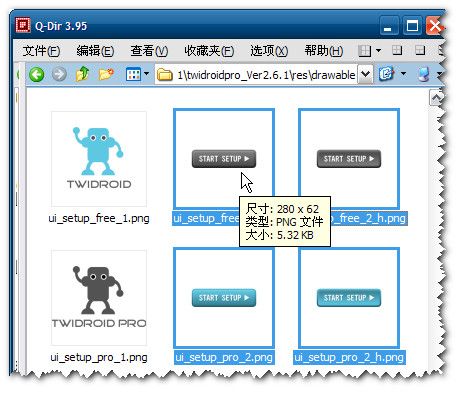Go up one folder level
Screen dimensions: 462x394
tap(82, 74)
